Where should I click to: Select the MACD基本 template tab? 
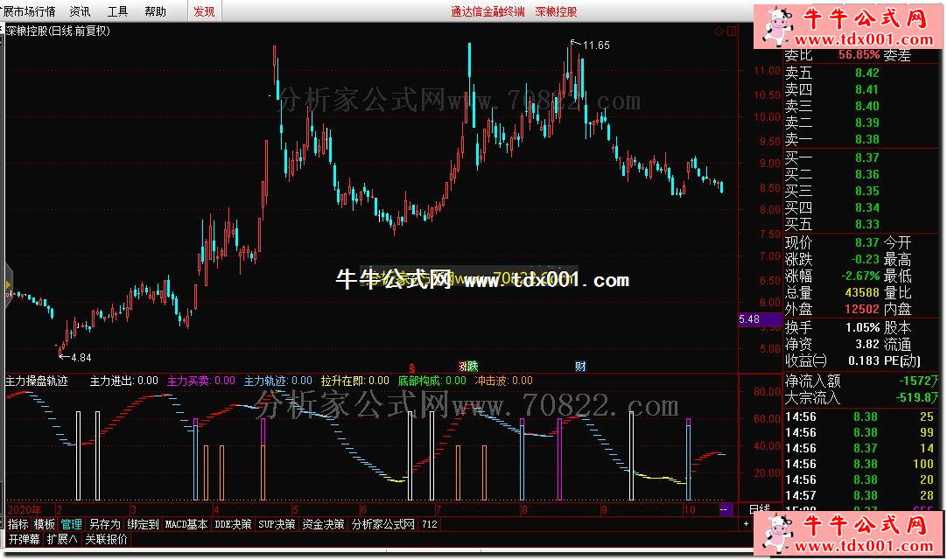click(186, 524)
